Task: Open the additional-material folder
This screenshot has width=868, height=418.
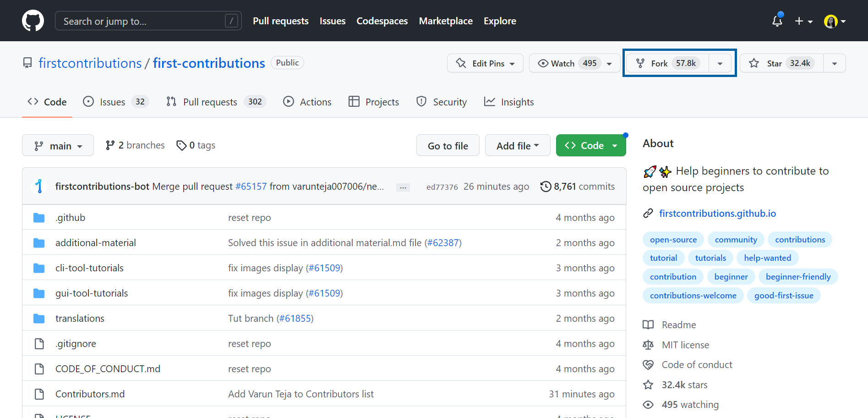Action: (x=96, y=243)
